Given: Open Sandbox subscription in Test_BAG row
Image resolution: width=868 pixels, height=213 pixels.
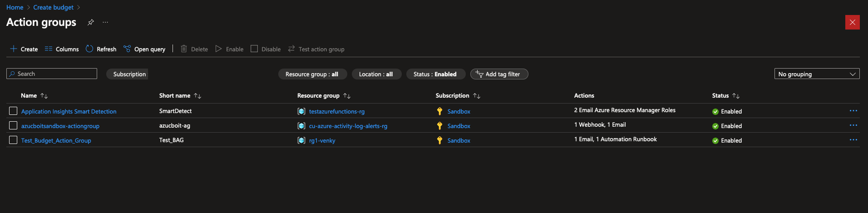Looking at the screenshot, I should 459,140.
